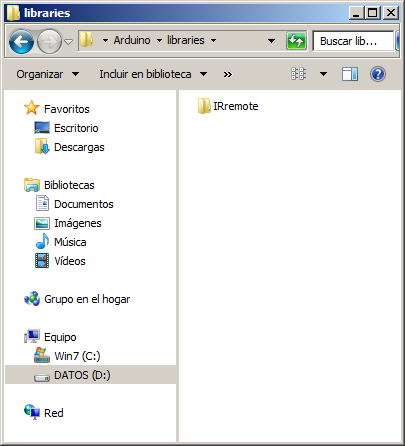Open the recent pages dropdown arrow
Viewport: 405px width, 446px height.
[x=68, y=42]
